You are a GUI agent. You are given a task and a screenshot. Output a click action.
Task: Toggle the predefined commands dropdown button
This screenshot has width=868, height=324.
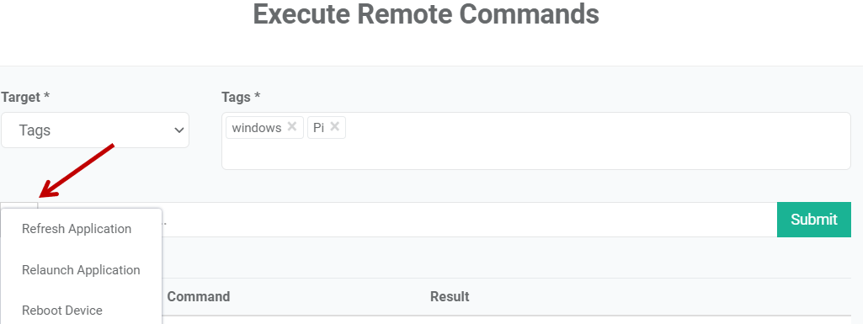click(19, 205)
